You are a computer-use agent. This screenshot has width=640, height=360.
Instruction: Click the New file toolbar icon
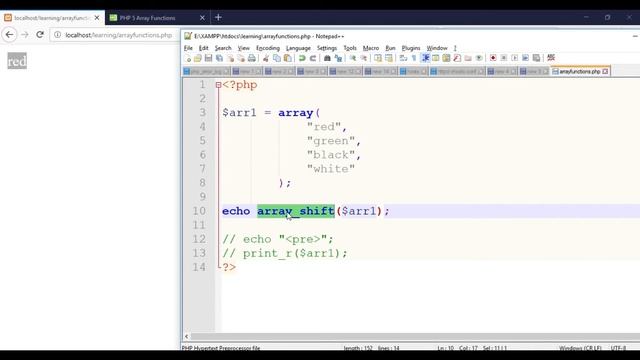(188, 58)
